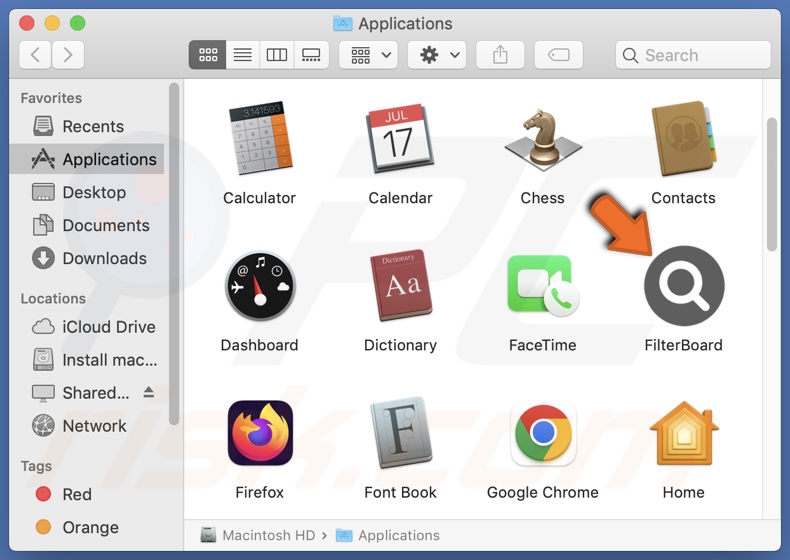Image resolution: width=790 pixels, height=560 pixels.
Task: Open the Calendar app icon
Action: (400, 138)
